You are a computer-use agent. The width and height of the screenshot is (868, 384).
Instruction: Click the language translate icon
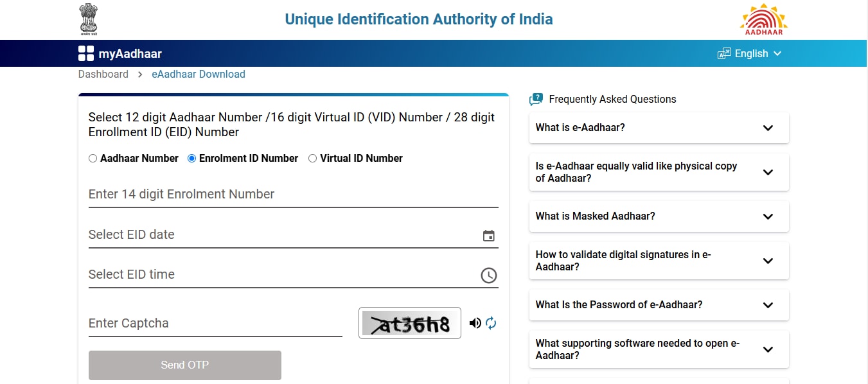point(724,53)
